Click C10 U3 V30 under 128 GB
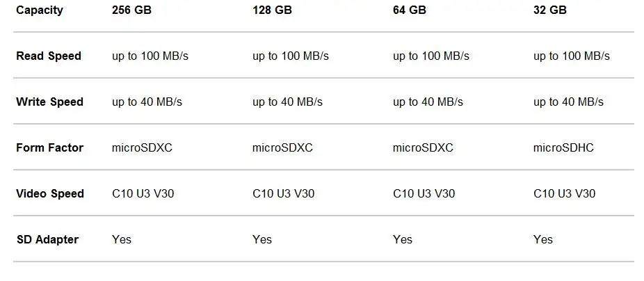The width and height of the screenshot is (644, 281). point(283,193)
